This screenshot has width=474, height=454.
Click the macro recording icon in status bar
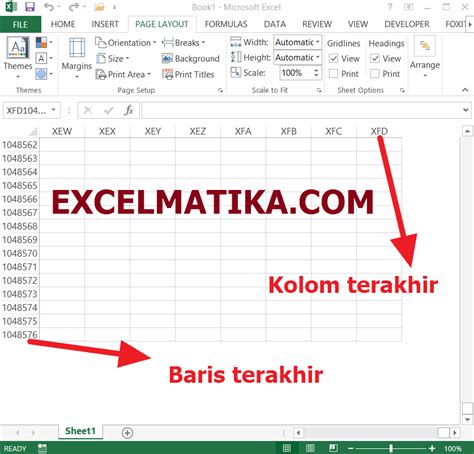[x=42, y=448]
